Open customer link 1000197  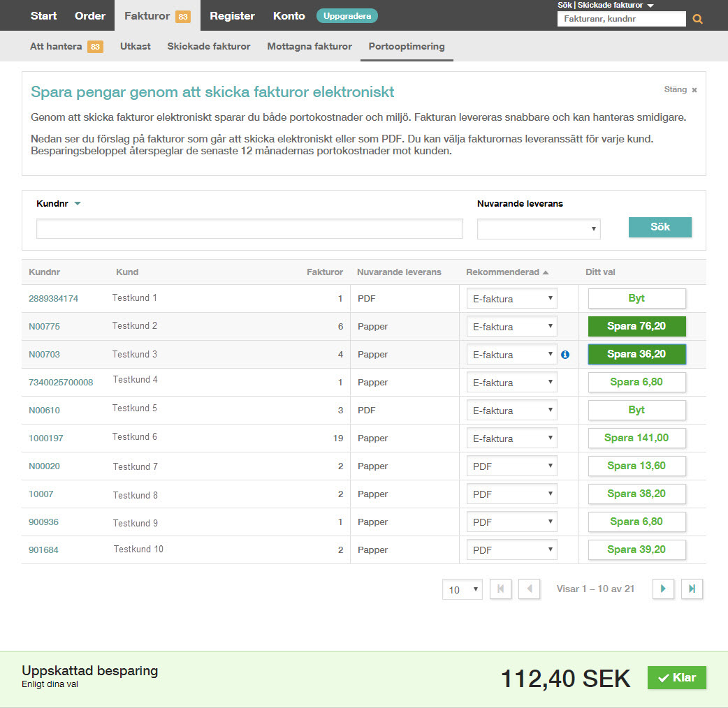[46, 438]
